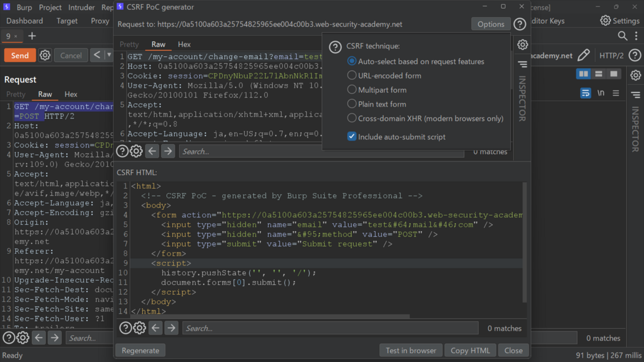Image resolution: width=644 pixels, height=362 pixels.
Task: Click Inspector list icon in CSRF dialog
Action: tap(522, 64)
